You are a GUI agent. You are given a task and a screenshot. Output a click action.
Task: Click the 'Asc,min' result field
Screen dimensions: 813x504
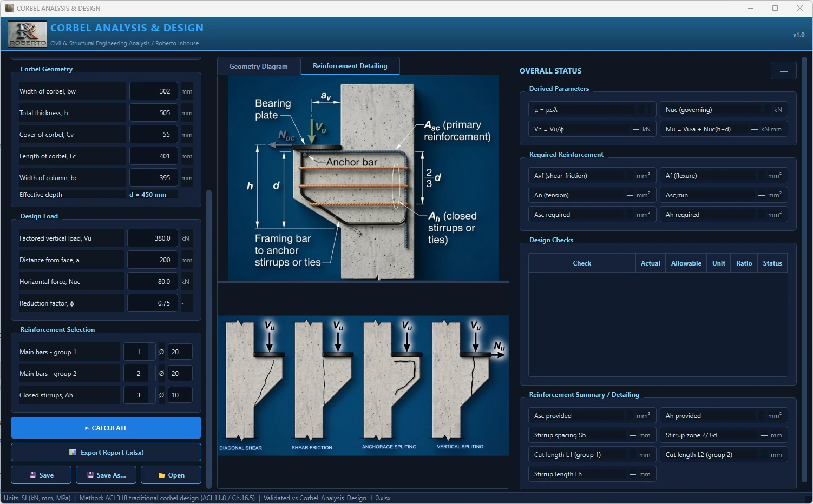[x=724, y=195]
